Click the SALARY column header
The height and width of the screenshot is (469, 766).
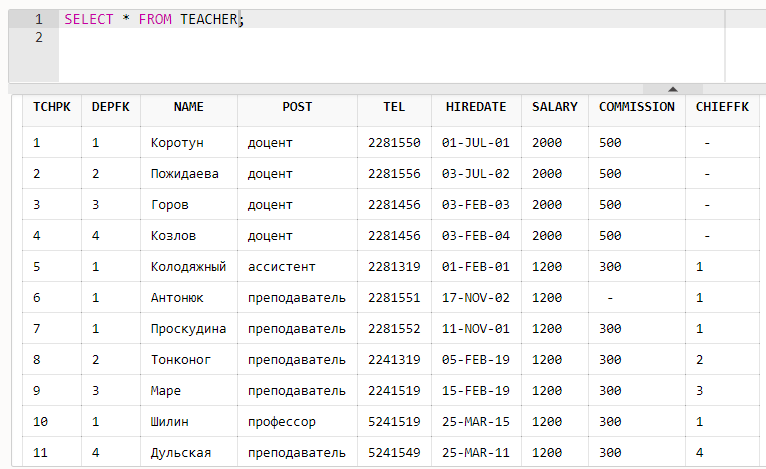pyautogui.click(x=554, y=107)
